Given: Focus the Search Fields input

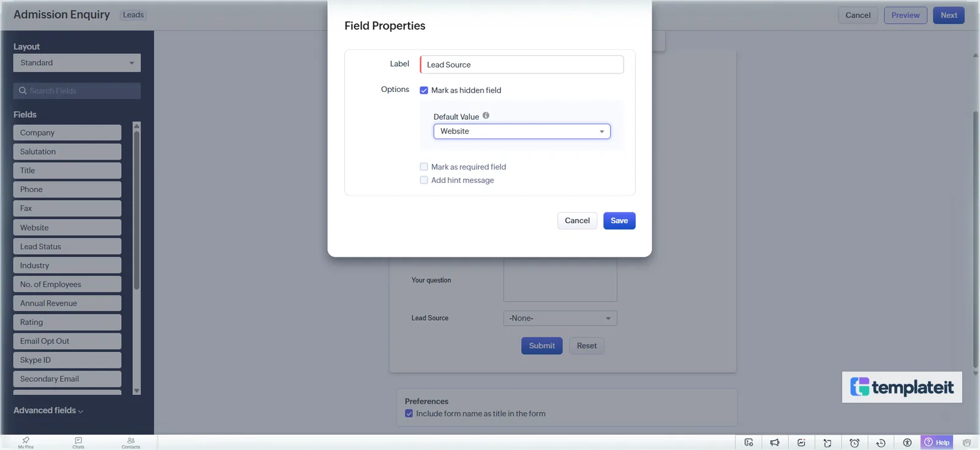Looking at the screenshot, I should coord(77,91).
